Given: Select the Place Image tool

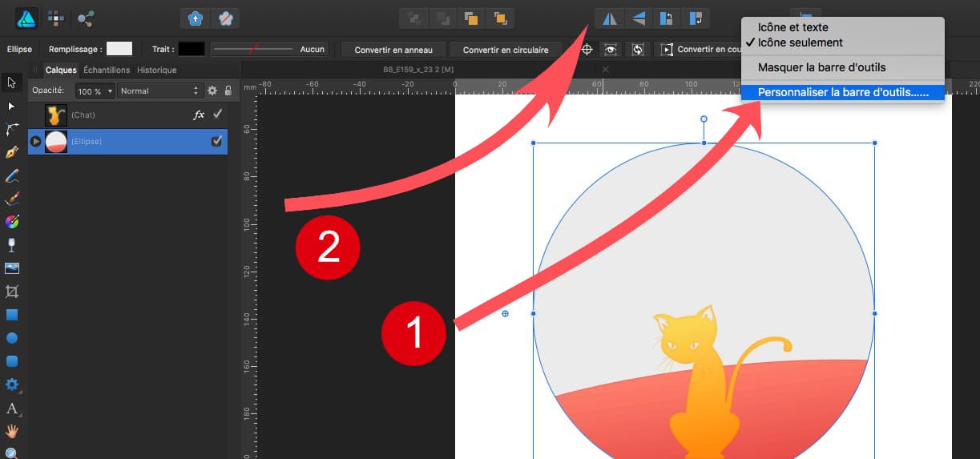Looking at the screenshot, I should (x=12, y=268).
